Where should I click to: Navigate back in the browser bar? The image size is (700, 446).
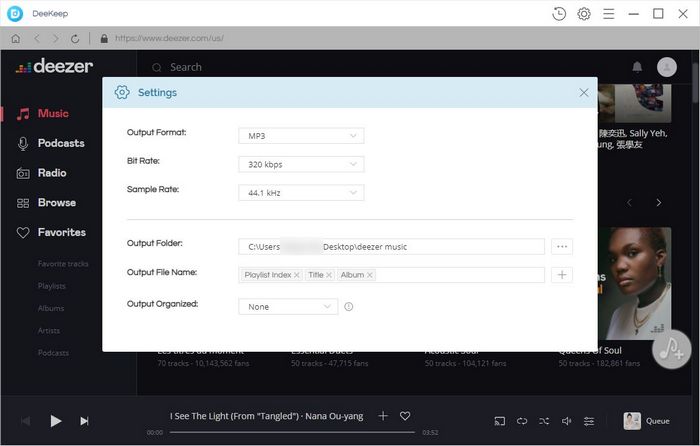point(37,38)
